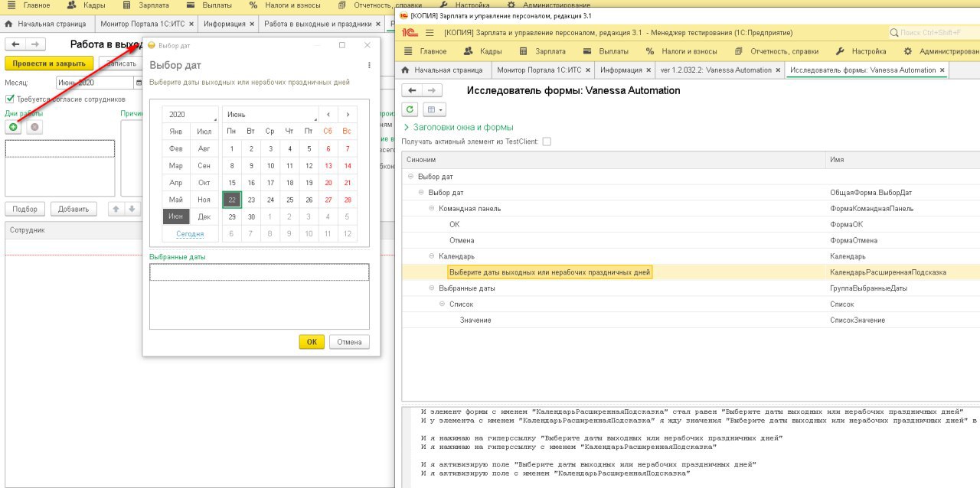This screenshot has height=488, width=980.
Task: Click the Выбранные даты list area
Action: (260, 296)
